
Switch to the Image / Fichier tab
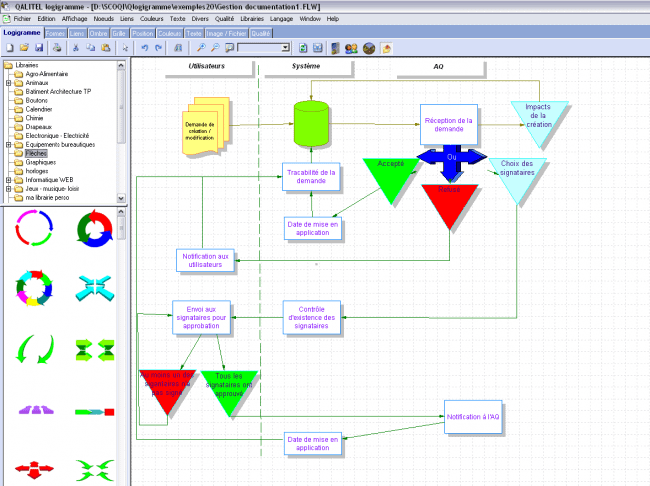point(226,34)
